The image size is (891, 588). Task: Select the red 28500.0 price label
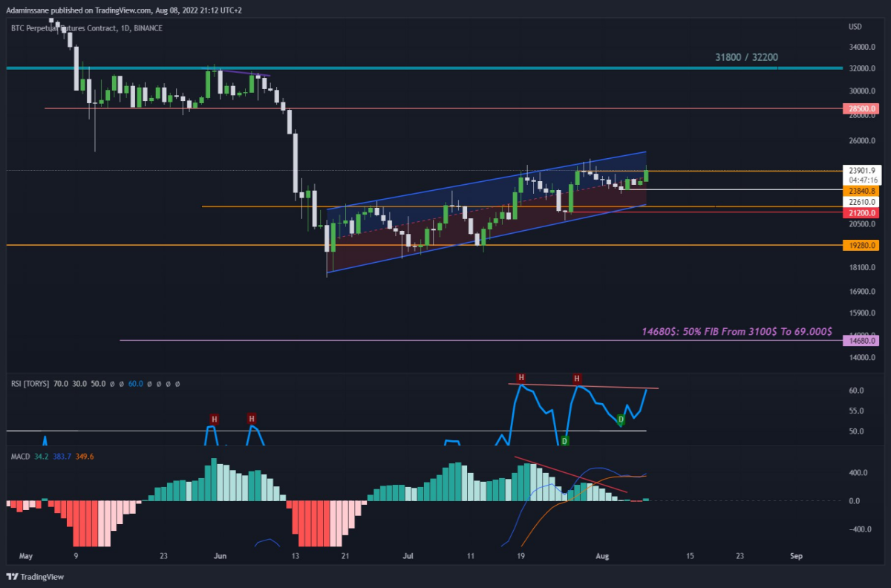tap(861, 108)
